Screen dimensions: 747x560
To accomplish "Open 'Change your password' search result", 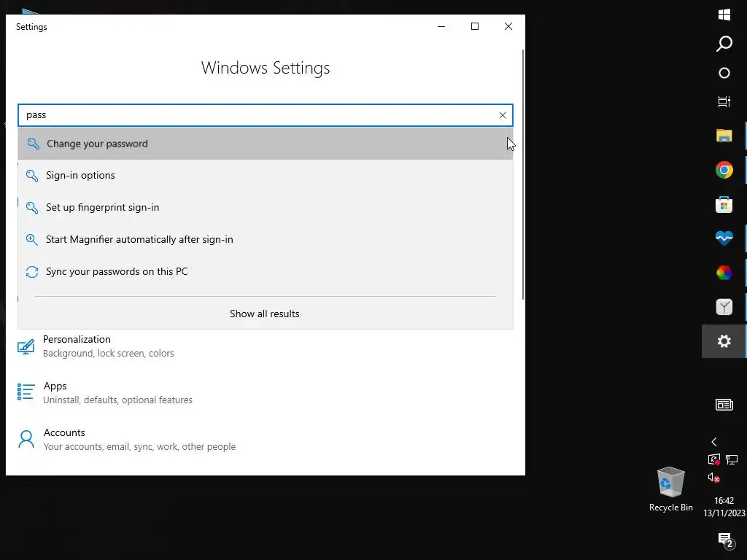I will coord(266,144).
